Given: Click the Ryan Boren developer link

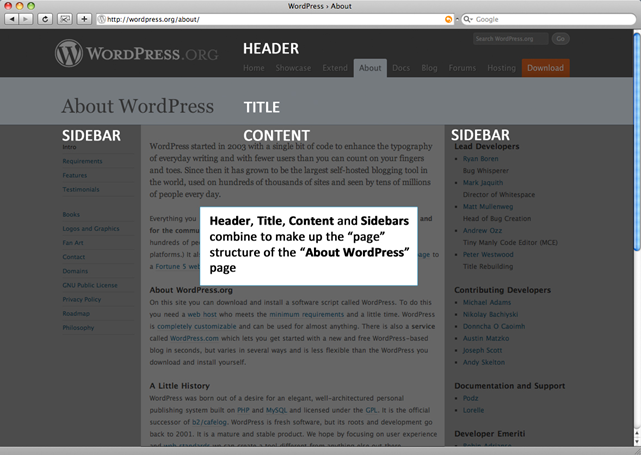Looking at the screenshot, I should click(481, 159).
